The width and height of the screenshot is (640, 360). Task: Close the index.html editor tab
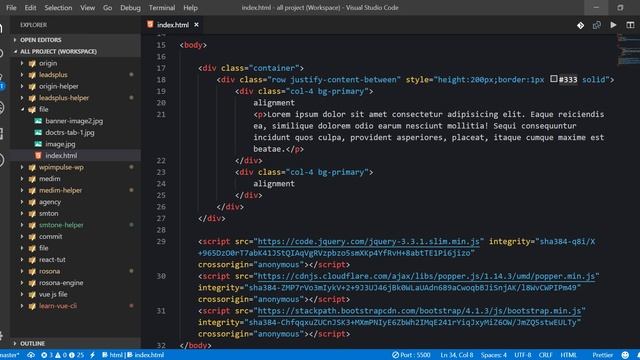(196, 25)
